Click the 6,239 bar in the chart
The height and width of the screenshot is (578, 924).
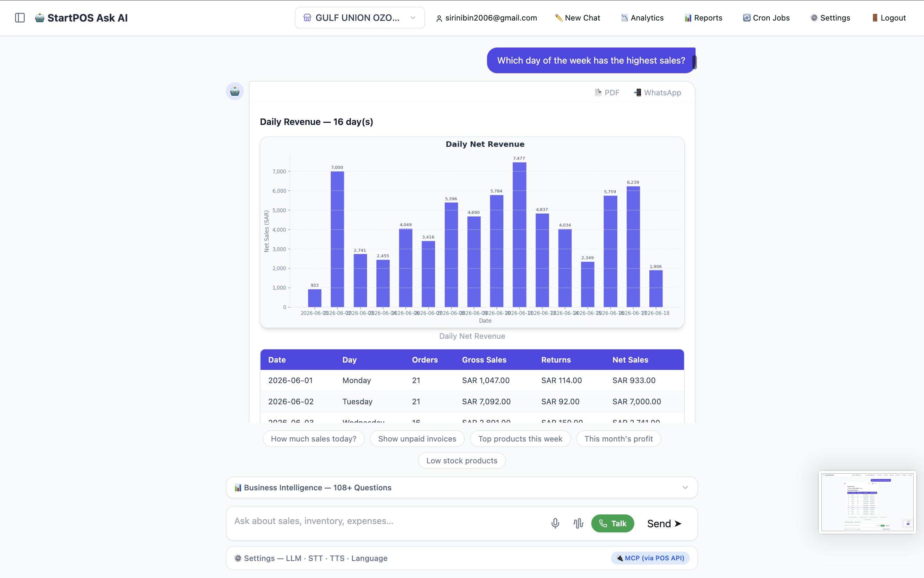pos(633,247)
